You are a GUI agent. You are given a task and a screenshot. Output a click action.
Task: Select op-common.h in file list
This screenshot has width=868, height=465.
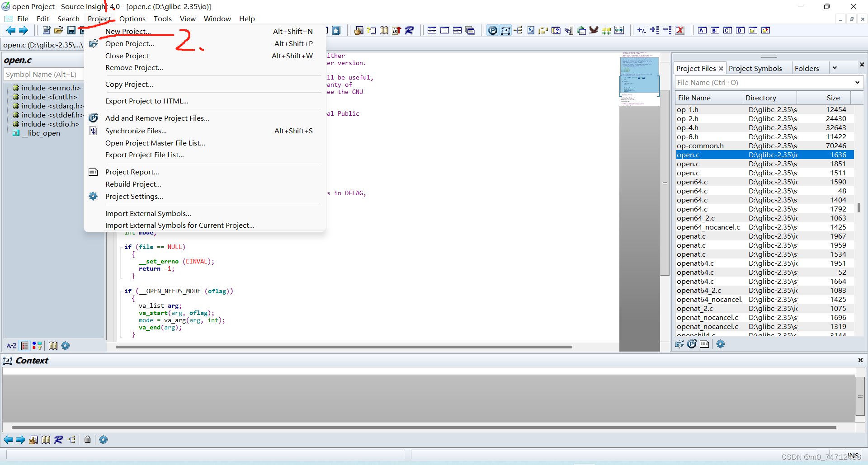point(764,146)
